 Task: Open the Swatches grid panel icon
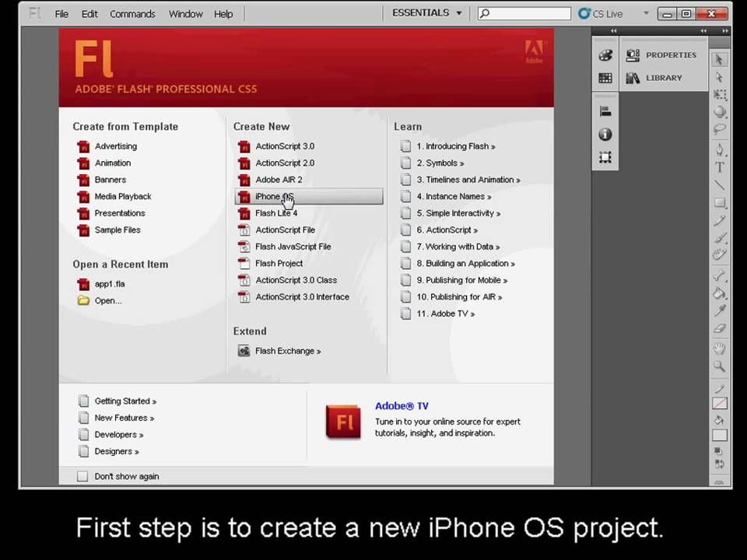click(x=605, y=78)
